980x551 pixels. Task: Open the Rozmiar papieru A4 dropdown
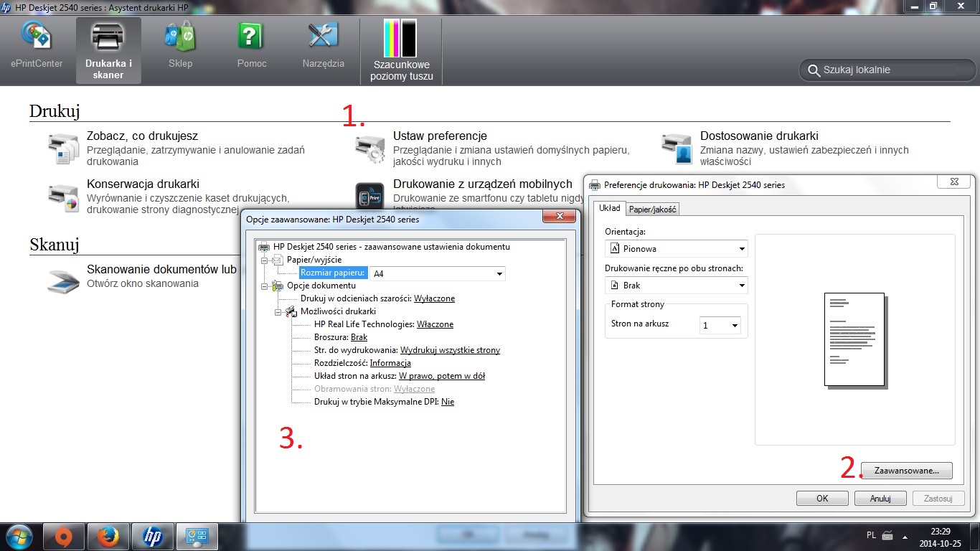click(438, 273)
